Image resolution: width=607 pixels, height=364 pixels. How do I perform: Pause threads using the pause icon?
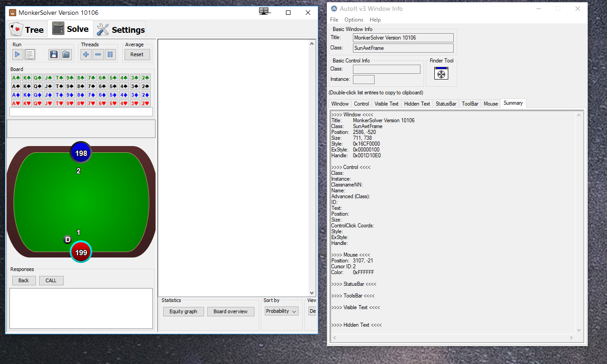point(110,54)
